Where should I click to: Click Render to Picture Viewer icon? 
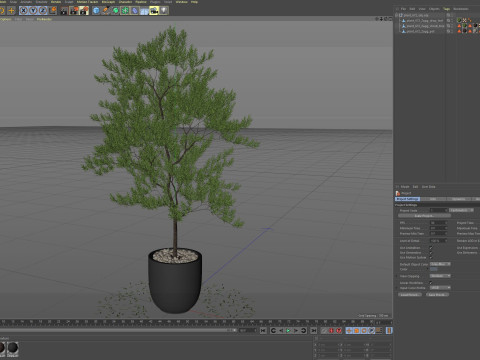point(74,11)
